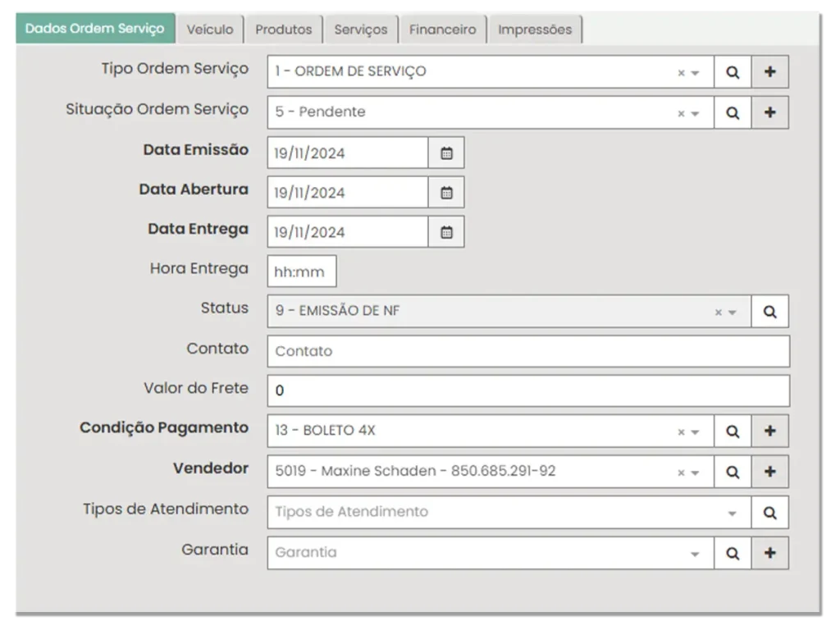
Task: Open calendar picker for Data Abertura
Action: [x=446, y=193]
